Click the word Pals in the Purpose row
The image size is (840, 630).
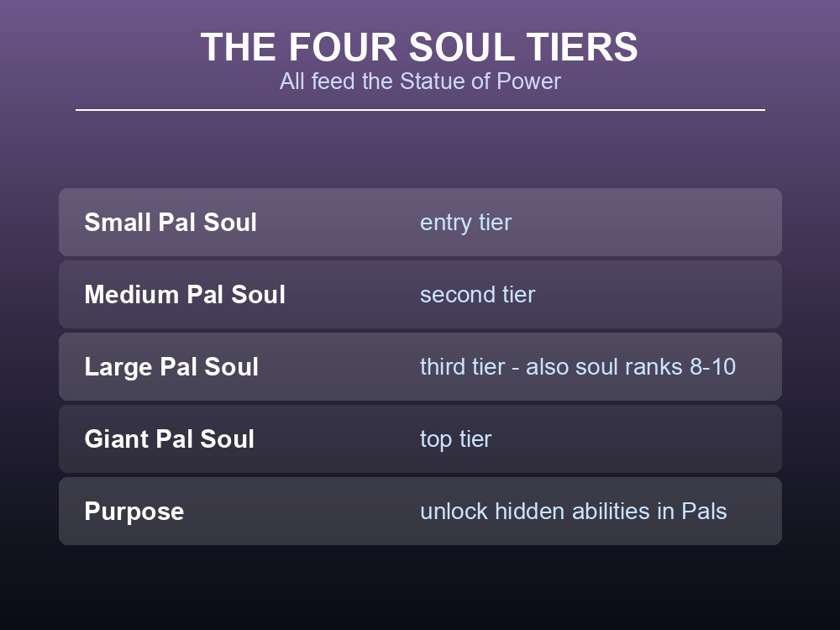coord(704,511)
